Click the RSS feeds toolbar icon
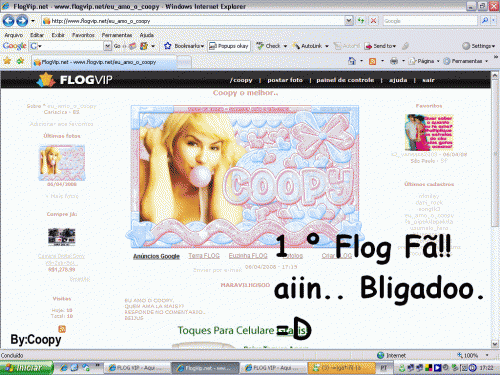This screenshot has height=375, width=500. (x=373, y=61)
